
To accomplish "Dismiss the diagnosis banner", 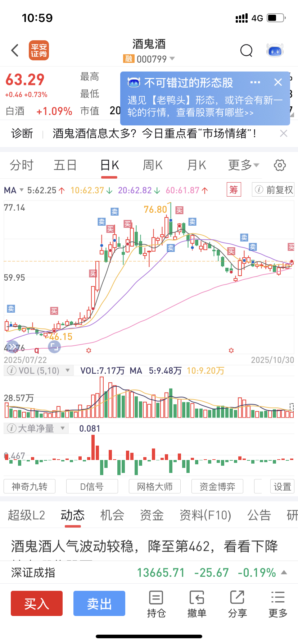I will (284, 133).
